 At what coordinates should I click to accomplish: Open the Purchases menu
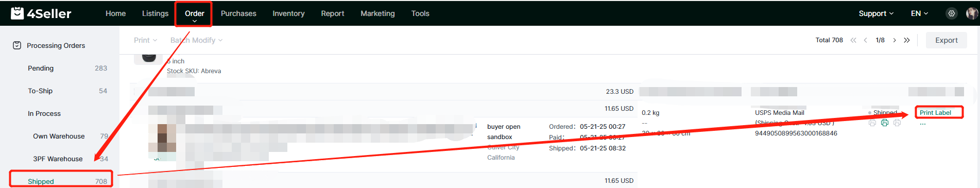238,13
